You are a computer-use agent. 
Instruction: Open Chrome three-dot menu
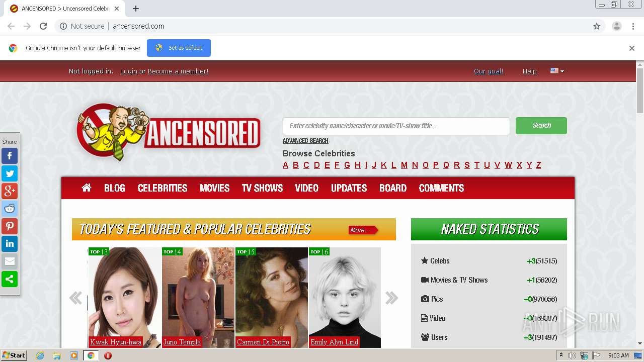pyautogui.click(x=633, y=26)
